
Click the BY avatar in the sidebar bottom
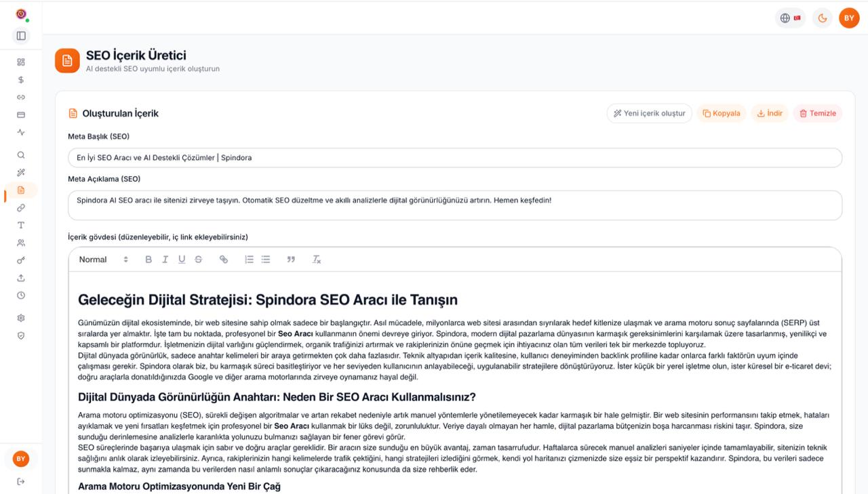(x=21, y=459)
